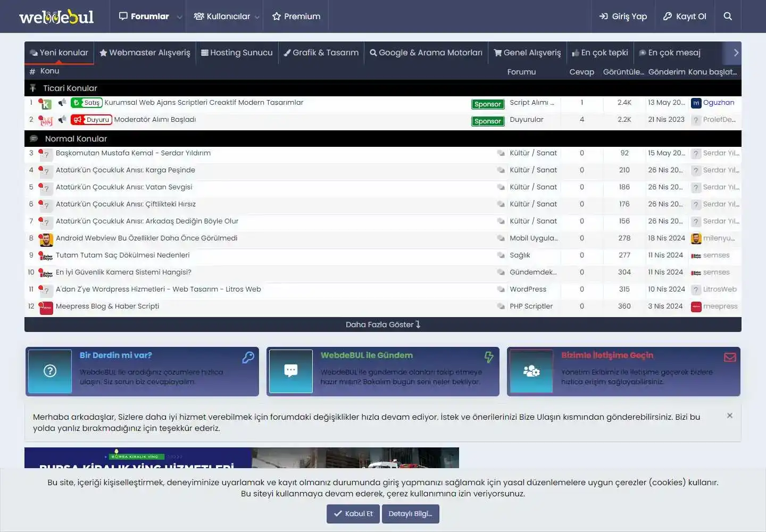Viewport: 766px width, 532px height.
Task: Click the avatar beside Tutam Tutam Saç topic
Action: pyautogui.click(x=46, y=257)
